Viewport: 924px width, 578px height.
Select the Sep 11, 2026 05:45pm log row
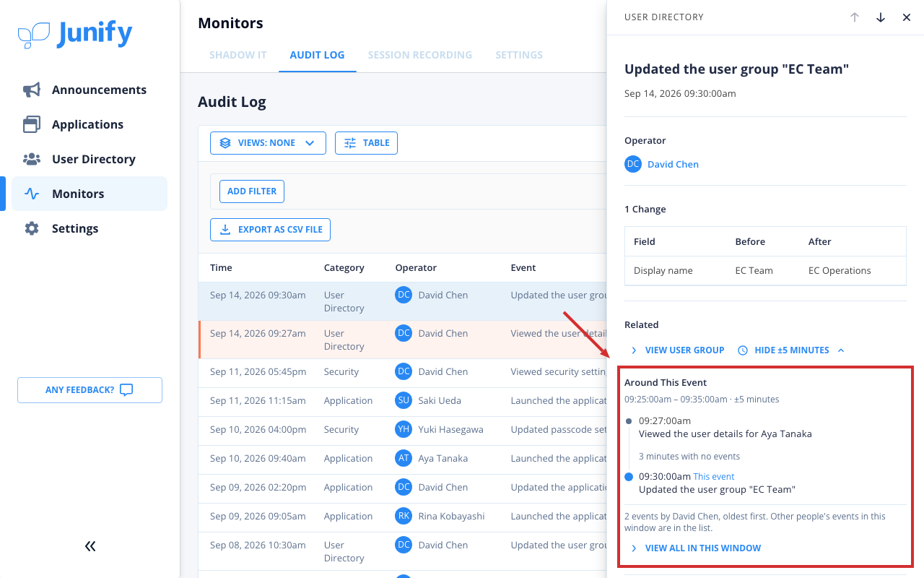tap(403, 372)
